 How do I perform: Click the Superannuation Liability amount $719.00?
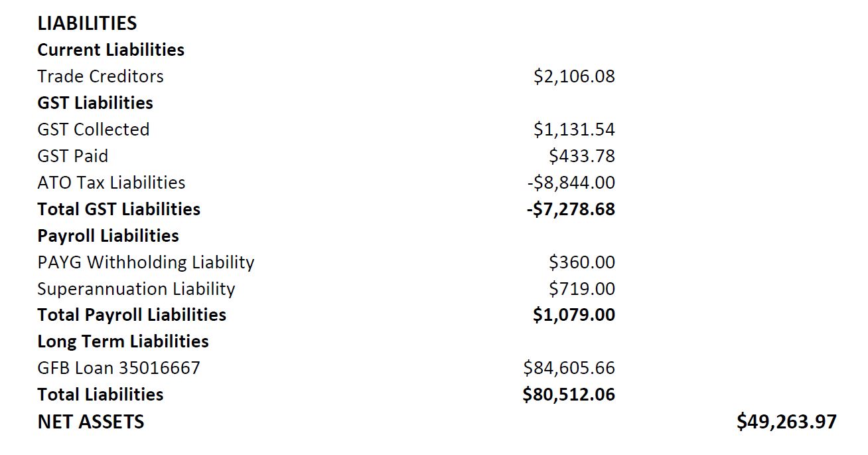[581, 289]
